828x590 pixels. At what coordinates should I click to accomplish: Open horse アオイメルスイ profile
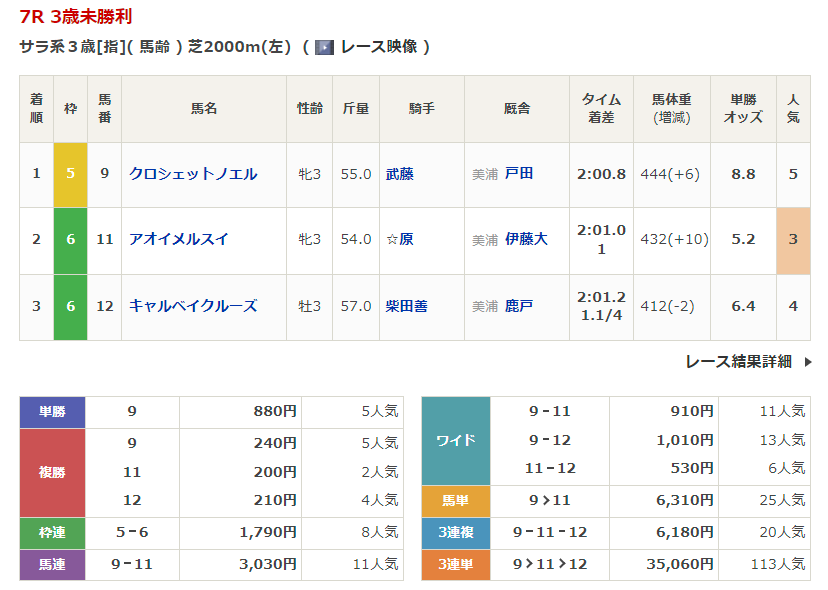179,240
